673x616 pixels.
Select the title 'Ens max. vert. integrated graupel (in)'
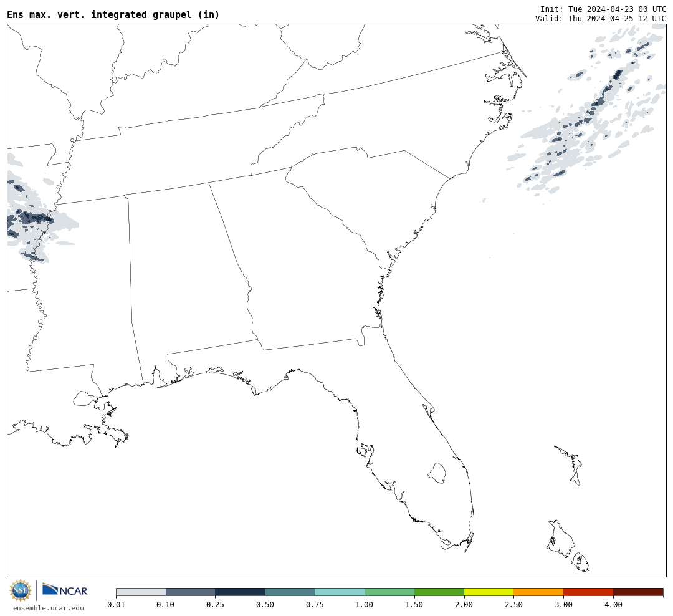coord(113,14)
